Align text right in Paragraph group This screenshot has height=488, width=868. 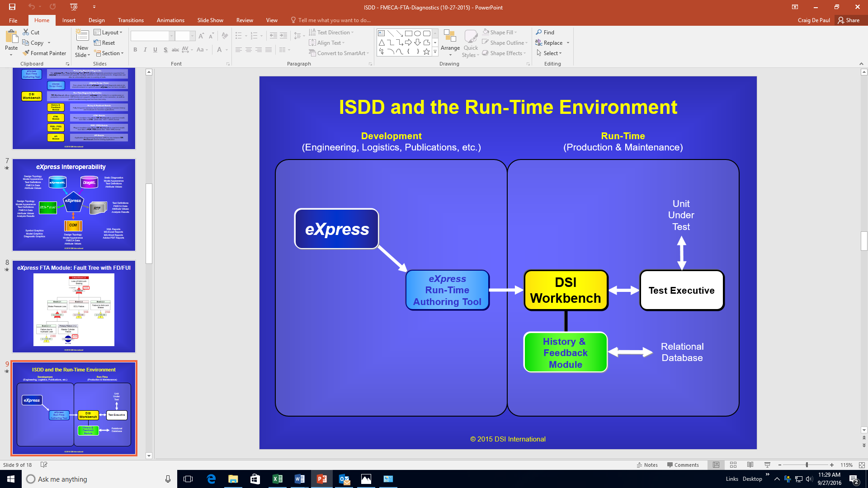point(259,50)
